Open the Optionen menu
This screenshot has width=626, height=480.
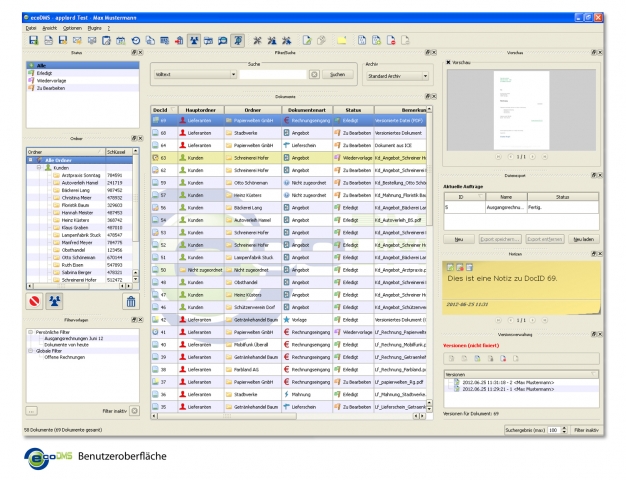(71, 27)
